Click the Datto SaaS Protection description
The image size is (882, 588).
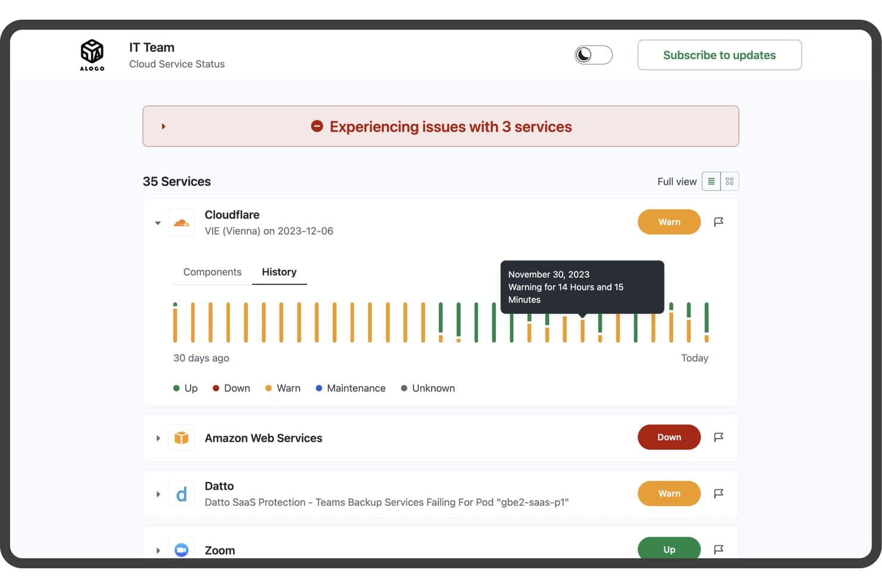[387, 502]
